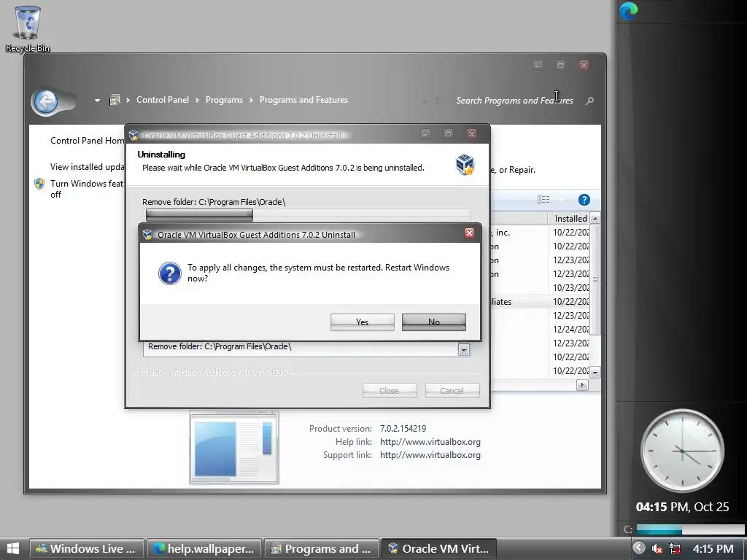Expand the uninstall details log dropdown
This screenshot has width=747, height=560.
tap(463, 350)
